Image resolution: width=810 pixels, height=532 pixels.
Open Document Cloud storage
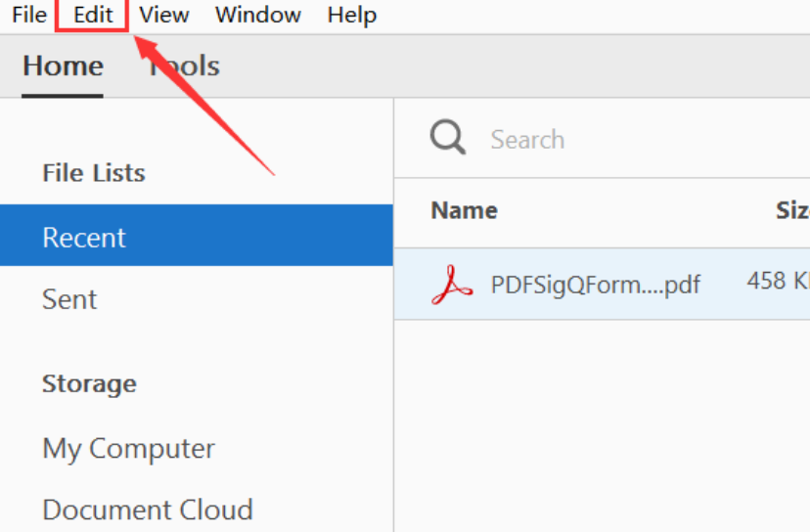tap(148, 510)
